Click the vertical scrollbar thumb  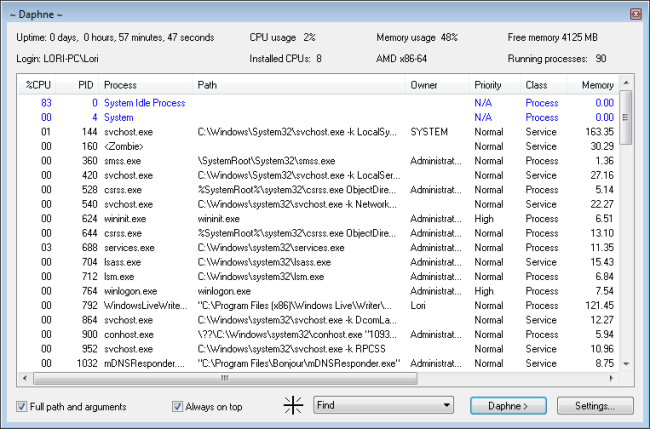(626, 117)
